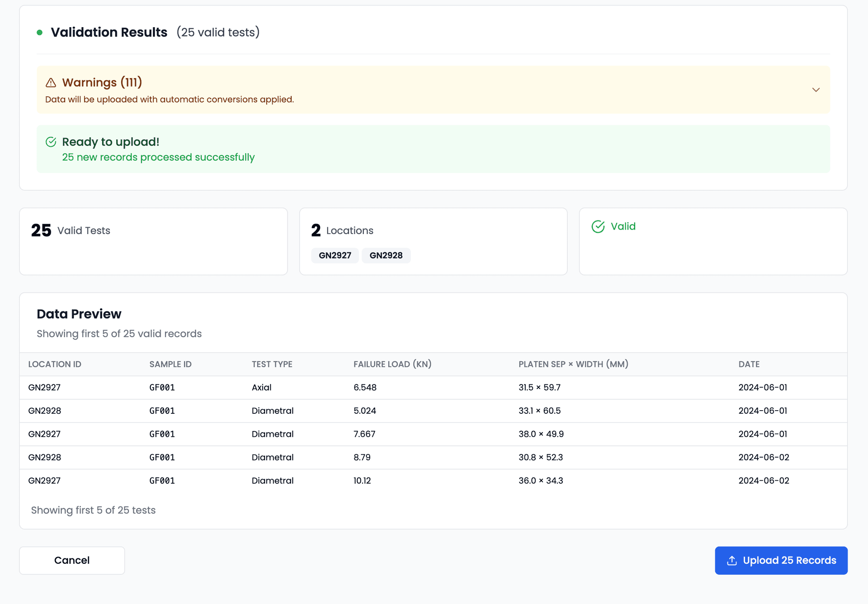Click the Failure Load (kN) column header

[392, 364]
